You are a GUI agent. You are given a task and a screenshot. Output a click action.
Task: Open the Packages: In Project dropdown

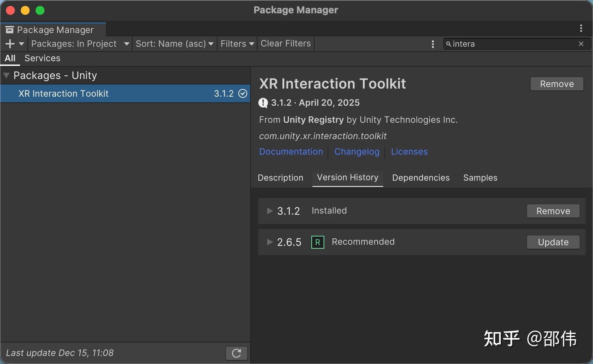point(80,44)
